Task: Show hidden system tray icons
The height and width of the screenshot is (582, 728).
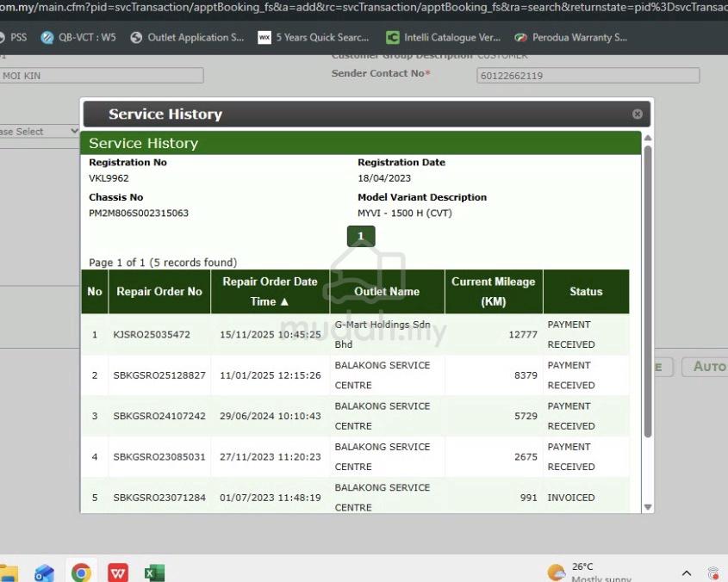Action: coord(687,573)
